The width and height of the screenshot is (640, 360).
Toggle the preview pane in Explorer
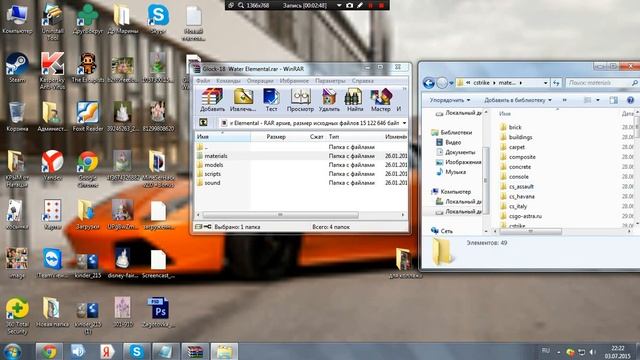(x=613, y=100)
